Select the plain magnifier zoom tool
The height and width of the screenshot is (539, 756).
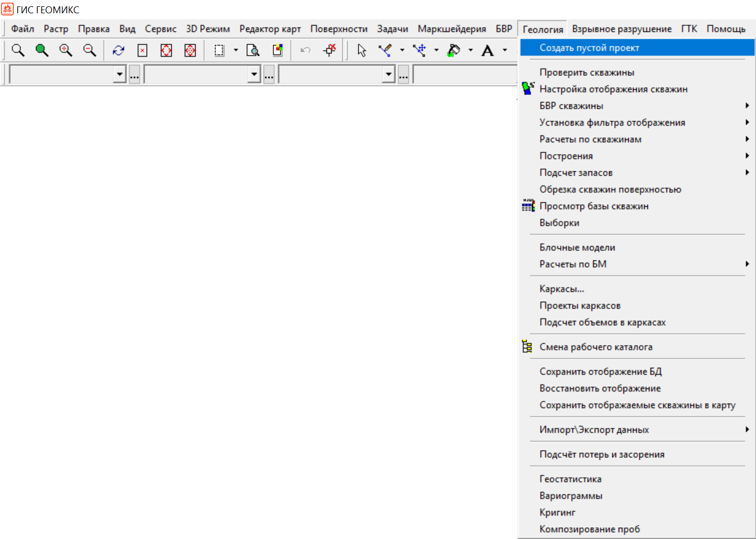point(18,50)
